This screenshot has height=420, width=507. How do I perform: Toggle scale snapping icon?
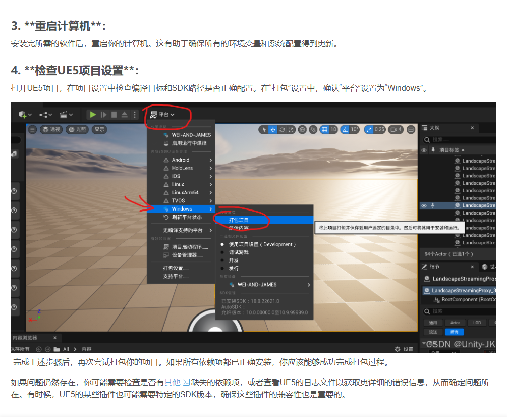(x=369, y=130)
